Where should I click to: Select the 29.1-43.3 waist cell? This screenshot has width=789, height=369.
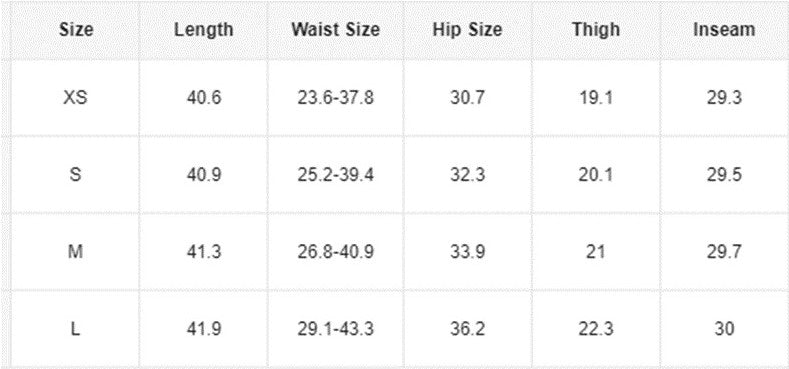pyautogui.click(x=336, y=329)
